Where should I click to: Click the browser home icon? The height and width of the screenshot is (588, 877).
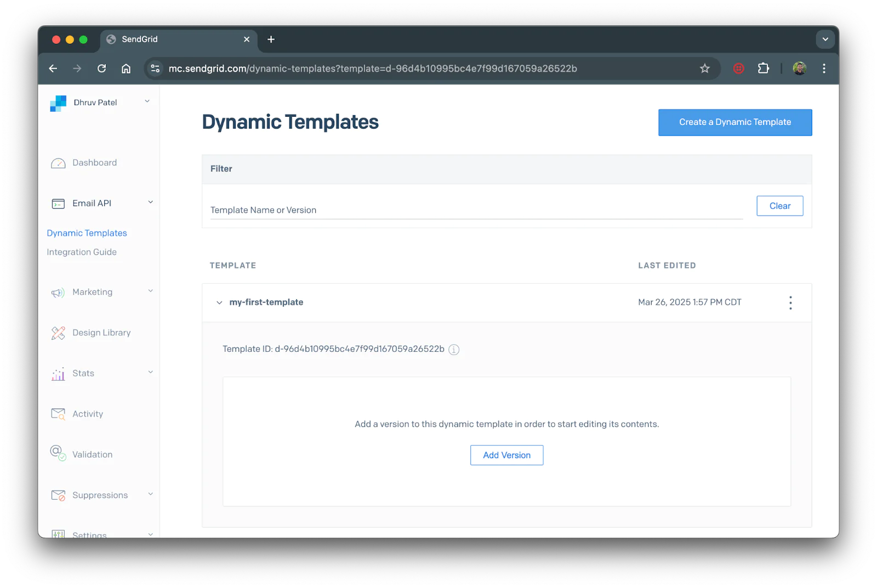[126, 68]
